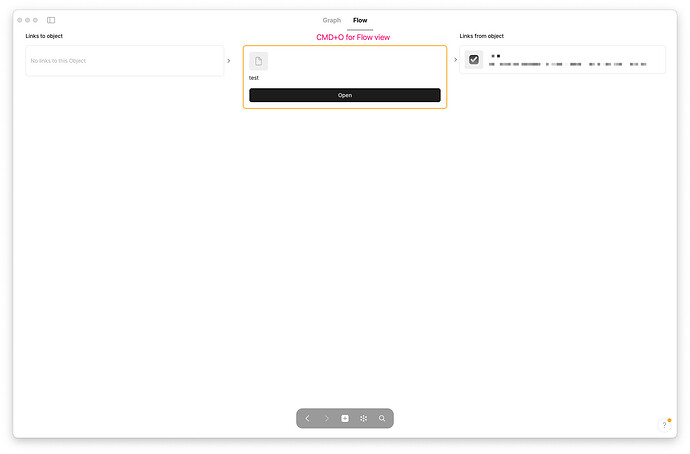Go forward using the bottom navigation arrow
Viewport: 690px width, 454px height.
326,418
